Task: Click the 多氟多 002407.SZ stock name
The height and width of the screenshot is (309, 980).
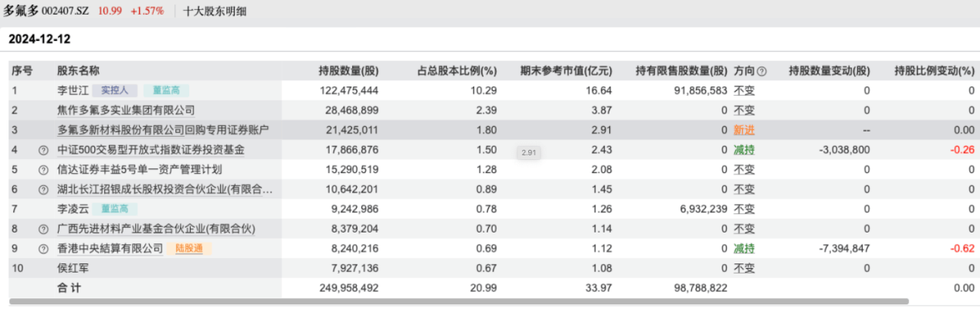Action: (47, 12)
